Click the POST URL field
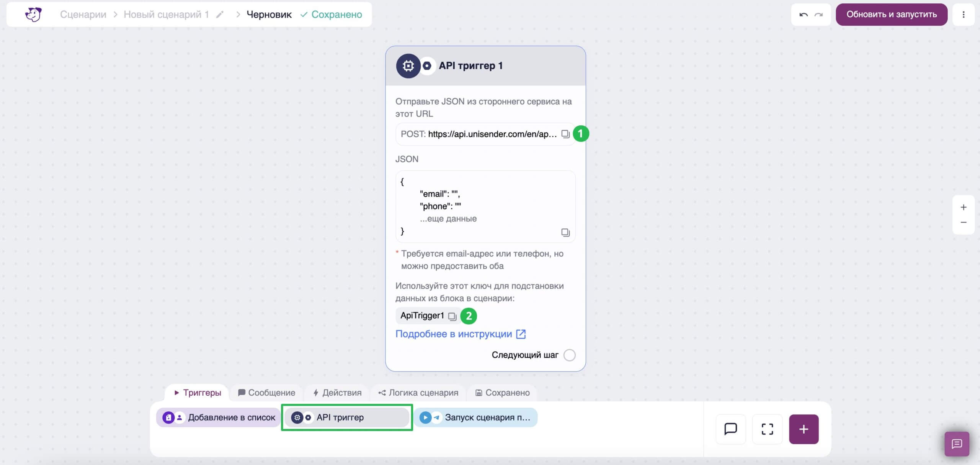 pyautogui.click(x=485, y=134)
